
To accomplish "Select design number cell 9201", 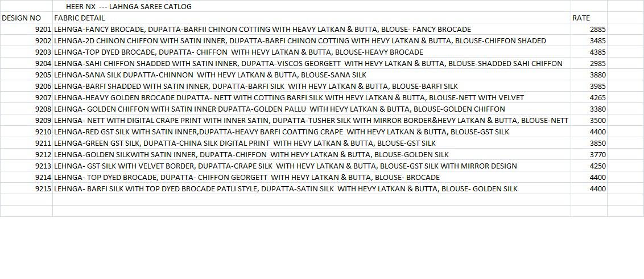I will tap(43, 30).
